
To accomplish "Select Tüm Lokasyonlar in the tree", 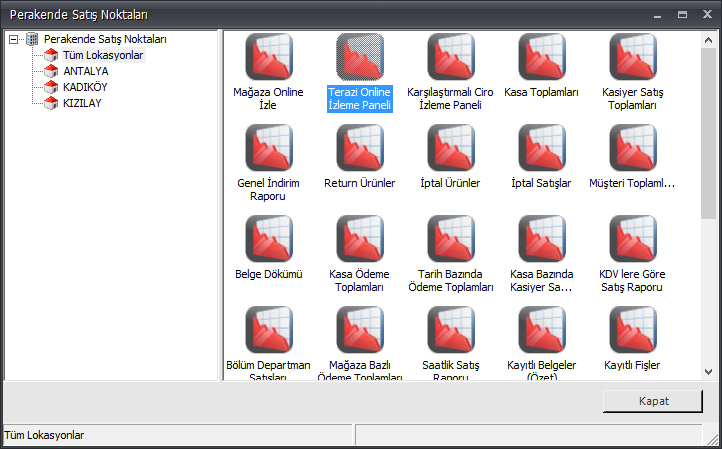I will pyautogui.click(x=103, y=55).
